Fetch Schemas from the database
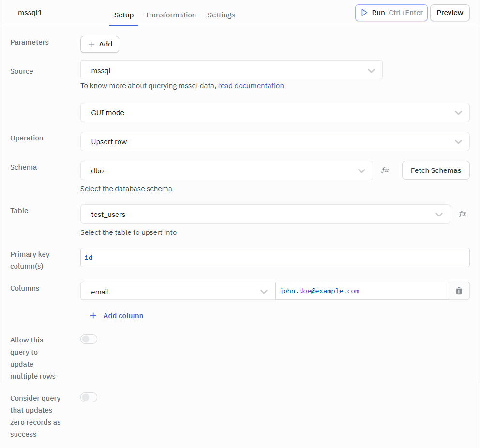This screenshot has height=448, width=480. (435, 170)
